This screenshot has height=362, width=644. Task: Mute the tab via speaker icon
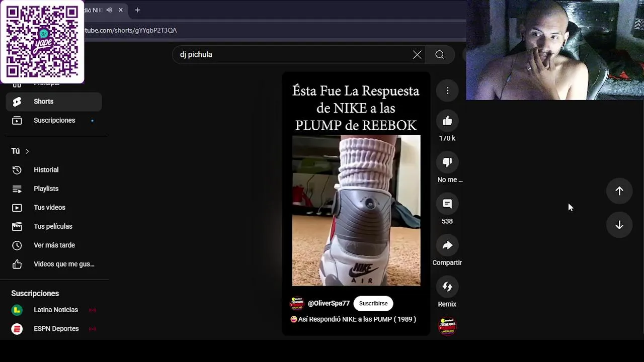[x=109, y=10]
